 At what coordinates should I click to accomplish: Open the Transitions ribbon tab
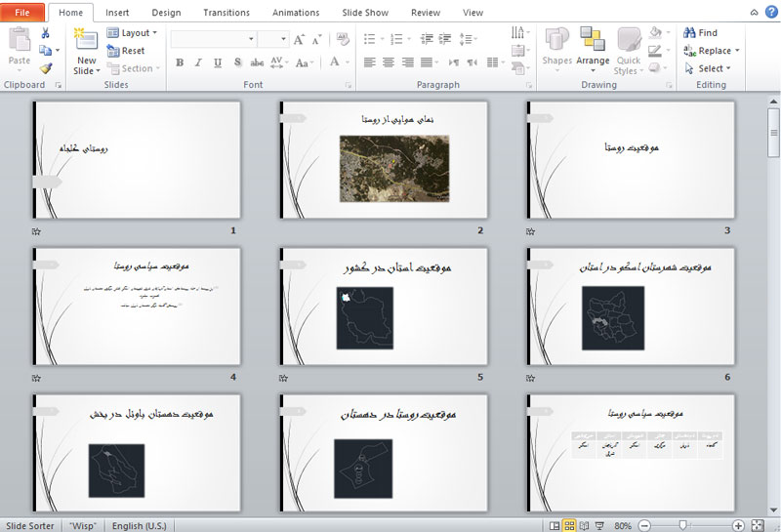[x=226, y=13]
